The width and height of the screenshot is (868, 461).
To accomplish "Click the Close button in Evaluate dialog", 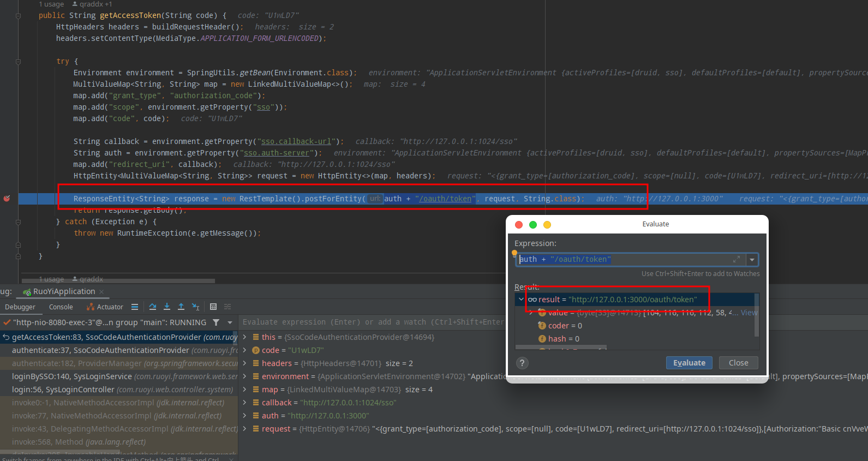I will coord(738,363).
